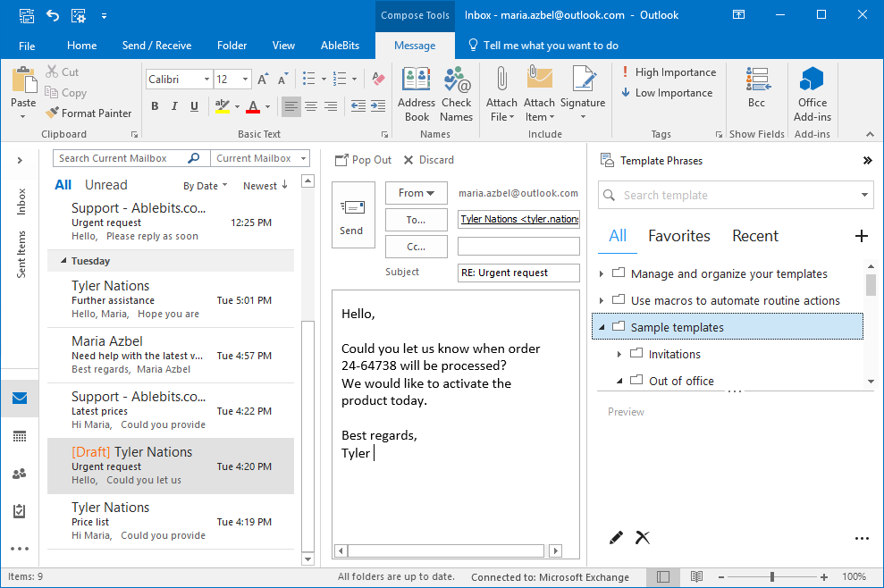884x588 pixels.
Task: Open the From account dropdown
Action: (x=416, y=193)
